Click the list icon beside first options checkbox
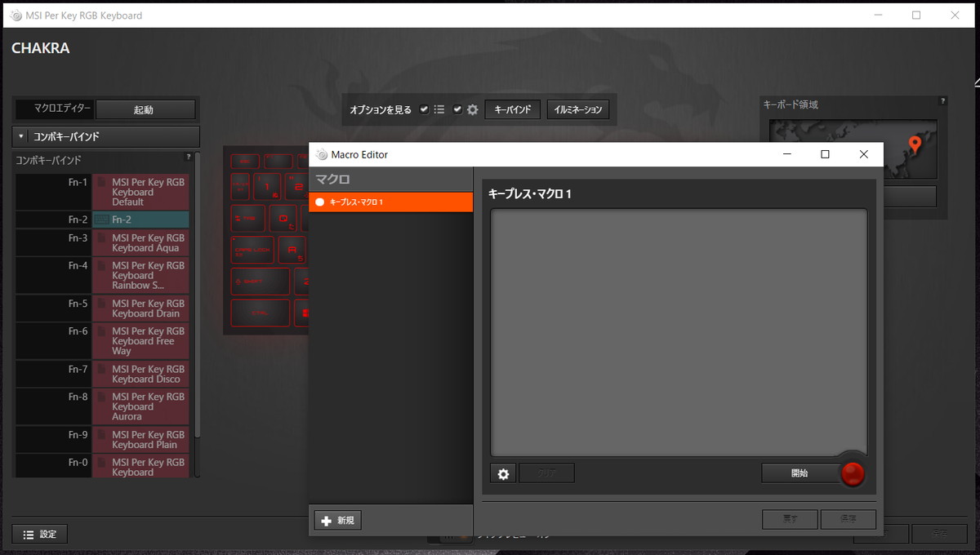This screenshot has height=555, width=980. coord(439,109)
